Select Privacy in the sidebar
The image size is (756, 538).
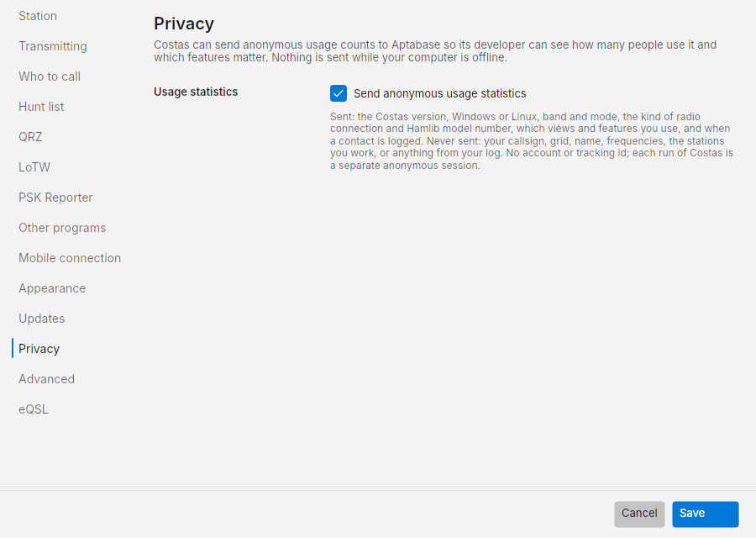(39, 349)
